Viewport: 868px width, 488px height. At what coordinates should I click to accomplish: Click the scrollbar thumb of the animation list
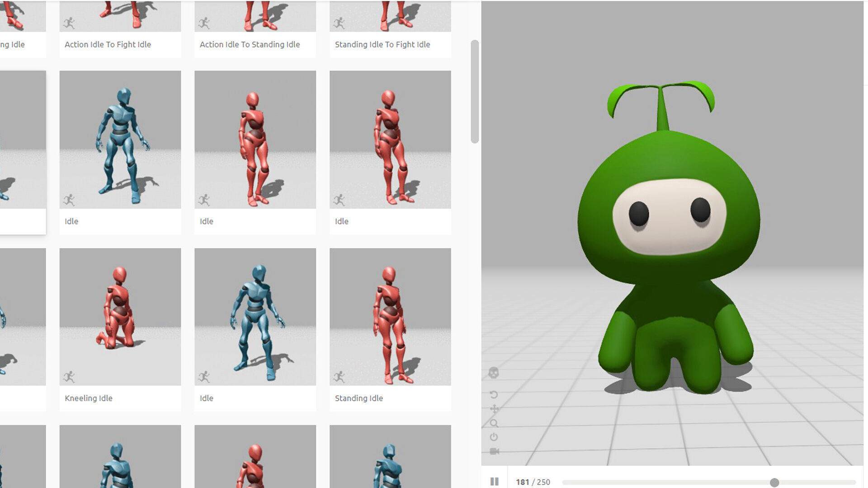(475, 92)
